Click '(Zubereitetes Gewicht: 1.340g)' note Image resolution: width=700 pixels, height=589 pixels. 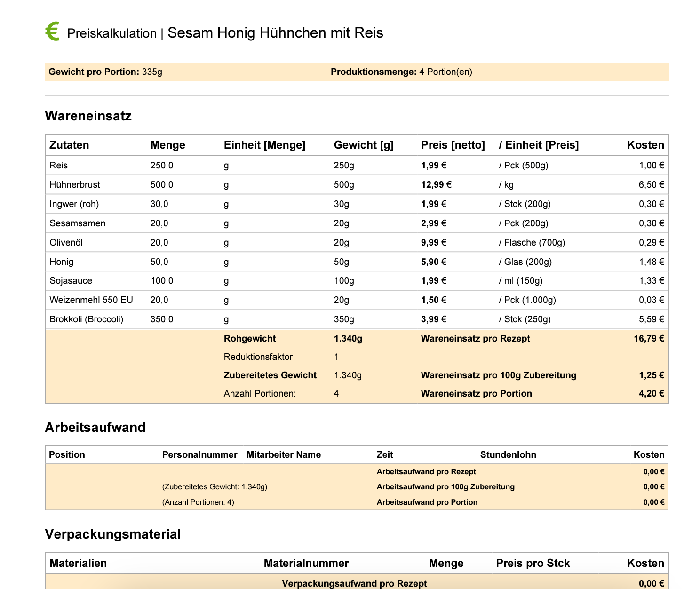215,487
